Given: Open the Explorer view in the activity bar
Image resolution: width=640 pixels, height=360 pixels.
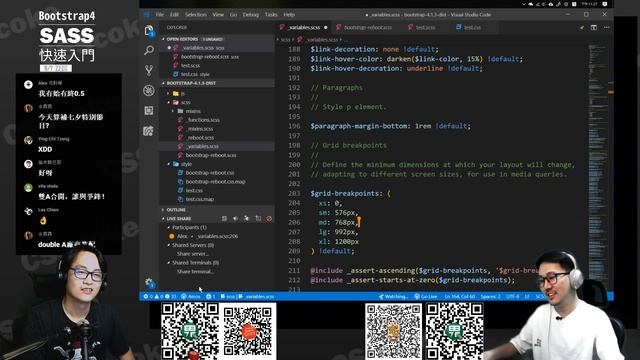Looking at the screenshot, I should click(x=149, y=31).
